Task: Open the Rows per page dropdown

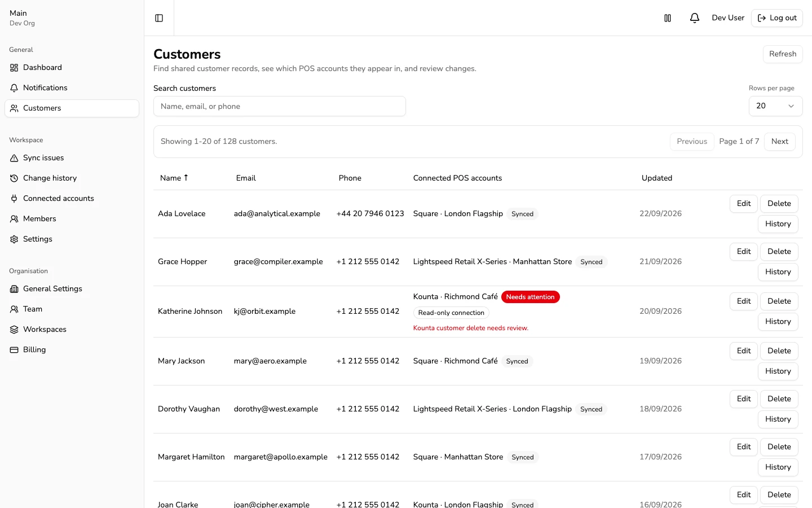Action: (x=775, y=106)
